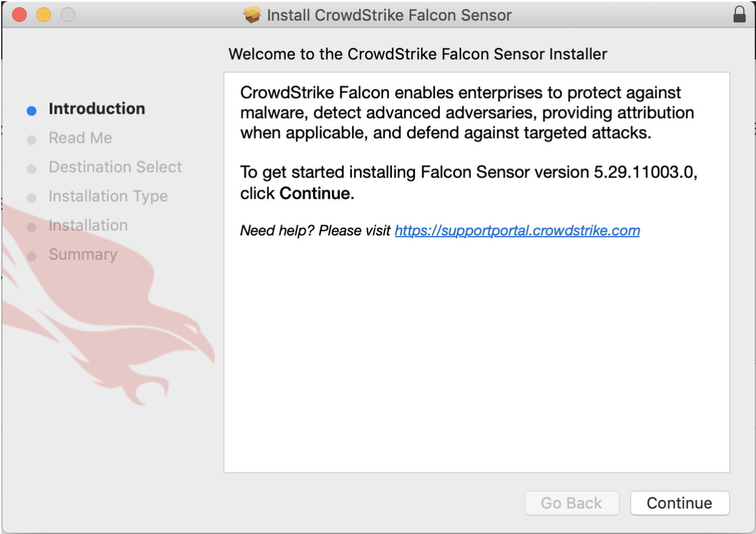The image size is (756, 534).
Task: Minimize the window using yellow button
Action: 44,15
